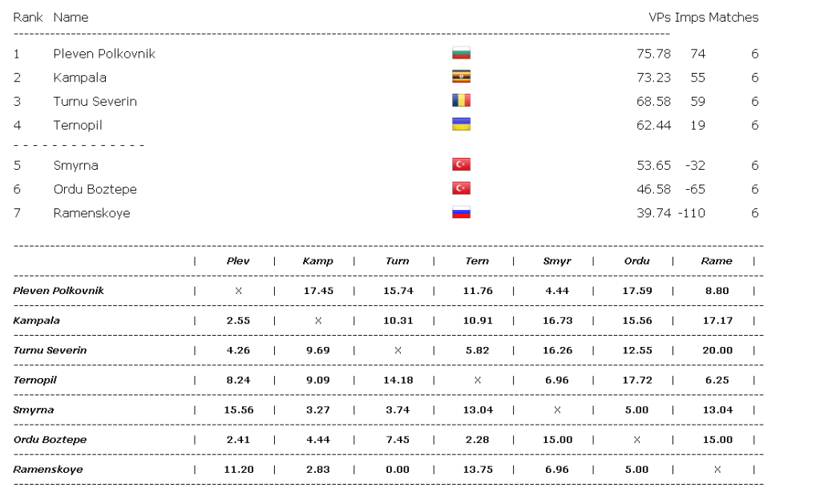Click Ramenskoye's -110 Imps value
Viewport: 820px width, 504px height.
(x=692, y=213)
